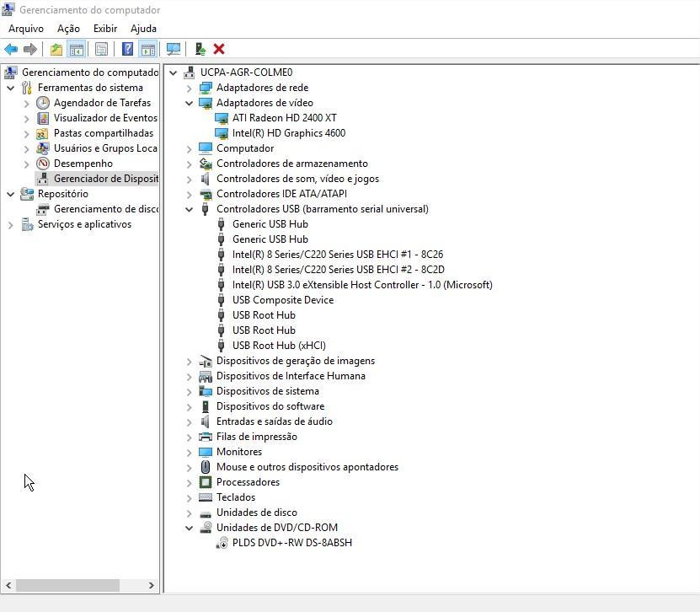Click the Mouse e outros dispositivos icon
700x612 pixels.
pyautogui.click(x=206, y=467)
